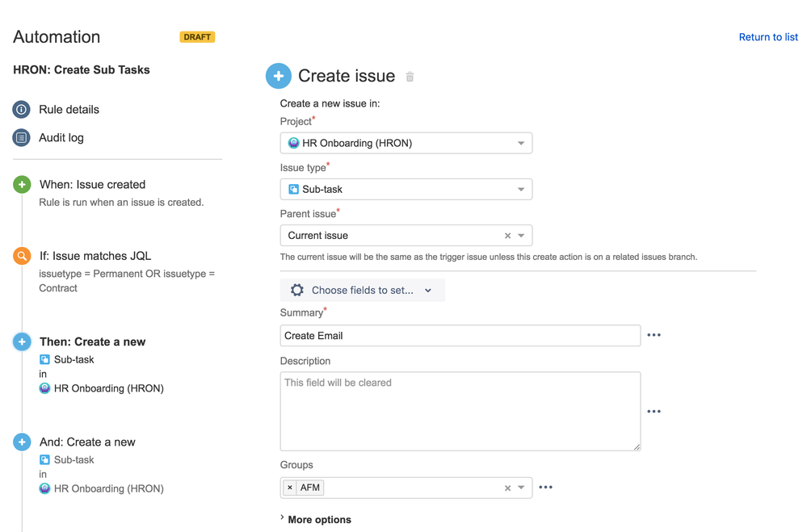Select the 'If: Issue matches JQL' step
The height and width of the screenshot is (532, 807).
coord(95,256)
